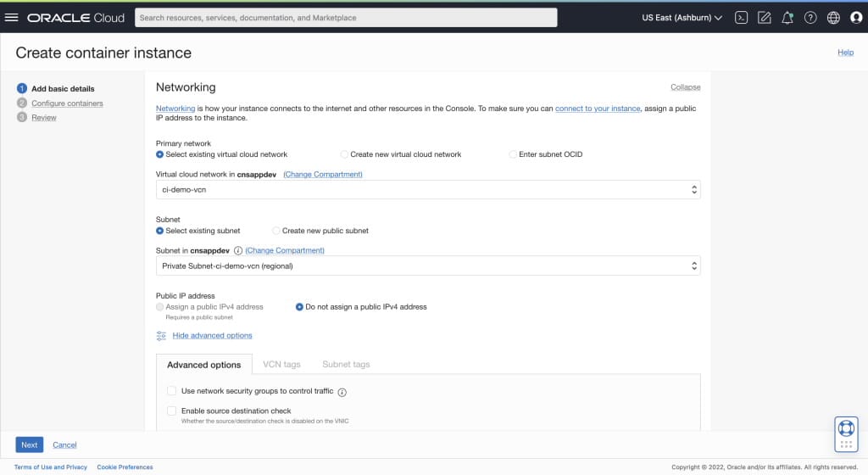Click the Next button
The height and width of the screenshot is (475, 868).
point(29,444)
